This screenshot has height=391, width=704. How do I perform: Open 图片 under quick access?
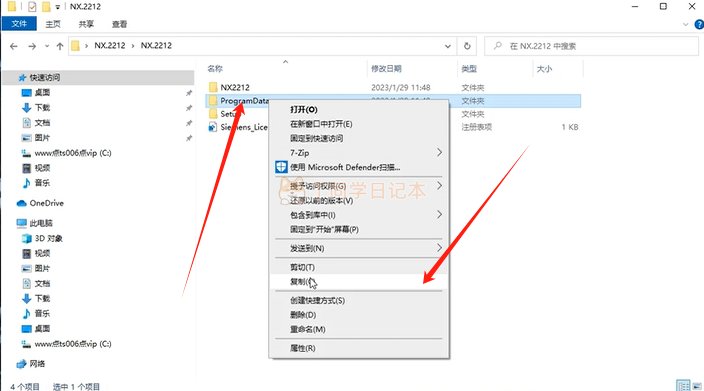(x=42, y=138)
